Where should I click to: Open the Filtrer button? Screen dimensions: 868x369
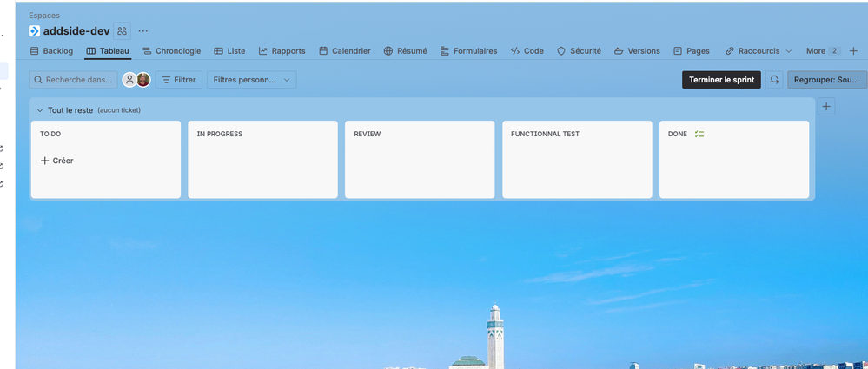pos(179,80)
